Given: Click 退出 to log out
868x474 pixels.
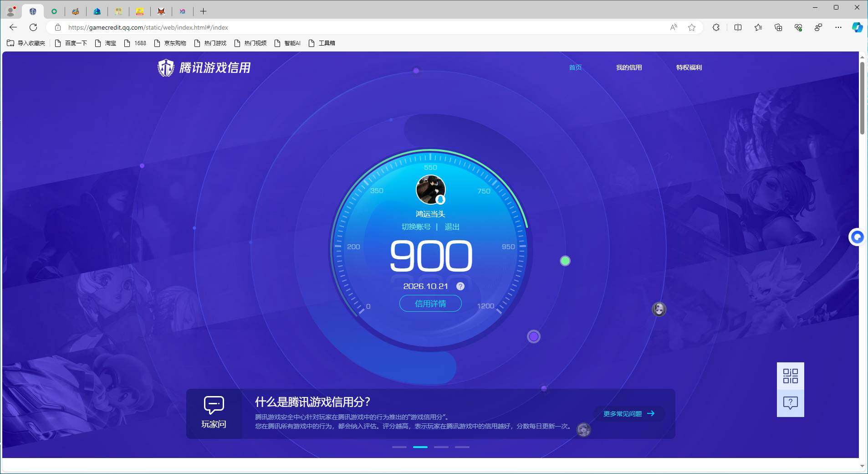Looking at the screenshot, I should click(x=452, y=227).
